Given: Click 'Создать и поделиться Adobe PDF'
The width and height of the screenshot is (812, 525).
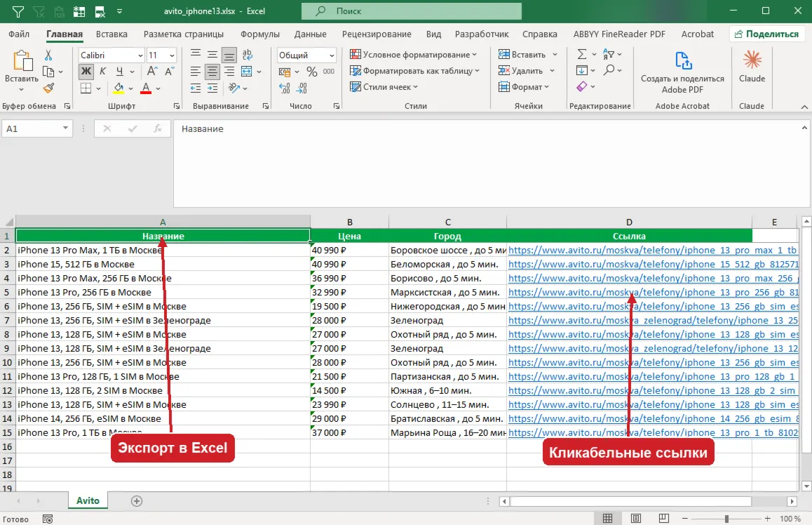Looking at the screenshot, I should pyautogui.click(x=682, y=72).
